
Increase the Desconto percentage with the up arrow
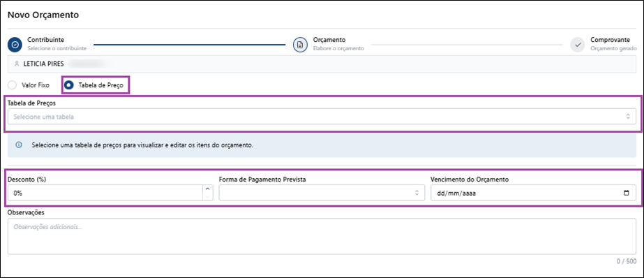point(207,189)
